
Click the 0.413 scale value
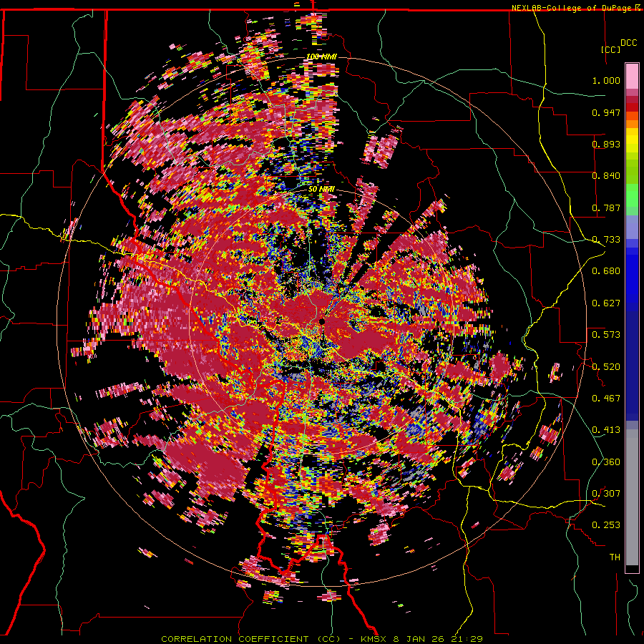pyautogui.click(x=606, y=430)
